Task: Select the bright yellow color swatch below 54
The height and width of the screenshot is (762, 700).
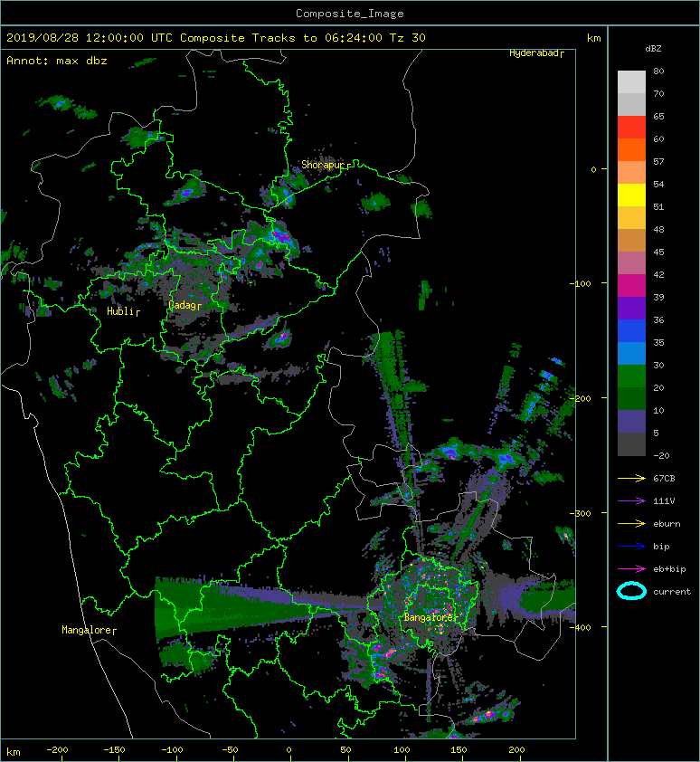Action: point(631,195)
